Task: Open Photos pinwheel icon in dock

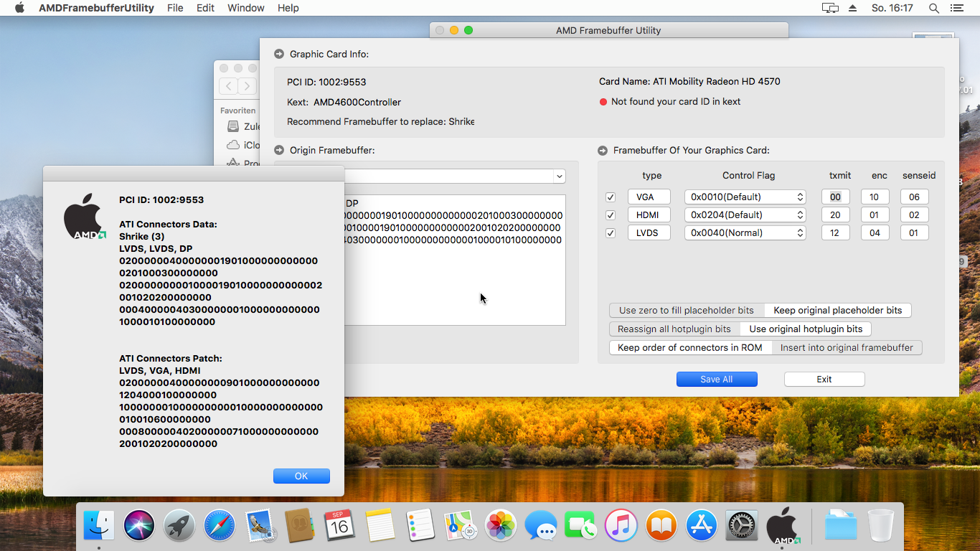Action: (501, 525)
